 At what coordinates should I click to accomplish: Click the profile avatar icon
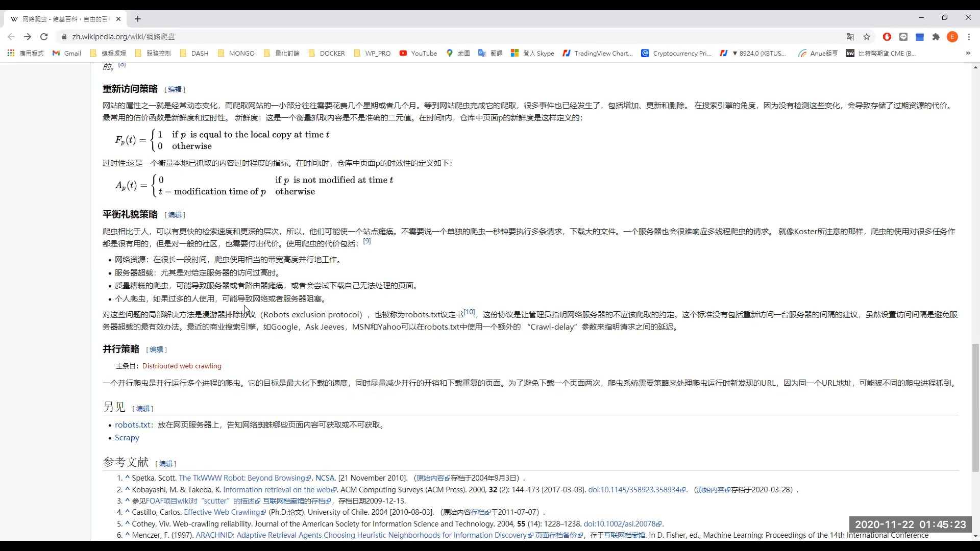tap(953, 37)
